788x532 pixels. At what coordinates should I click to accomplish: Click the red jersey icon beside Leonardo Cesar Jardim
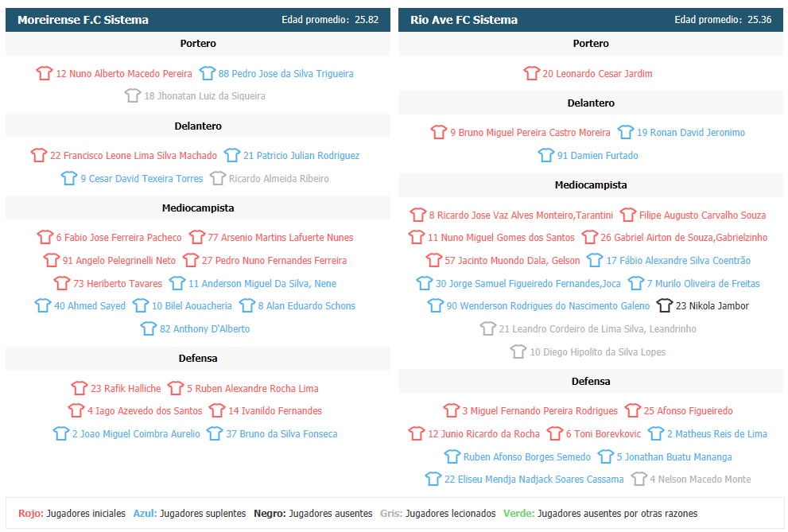pyautogui.click(x=532, y=73)
